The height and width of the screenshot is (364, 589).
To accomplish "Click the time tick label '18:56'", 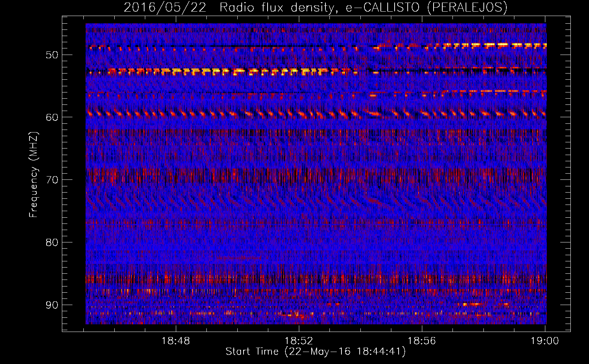I will pos(422,341).
